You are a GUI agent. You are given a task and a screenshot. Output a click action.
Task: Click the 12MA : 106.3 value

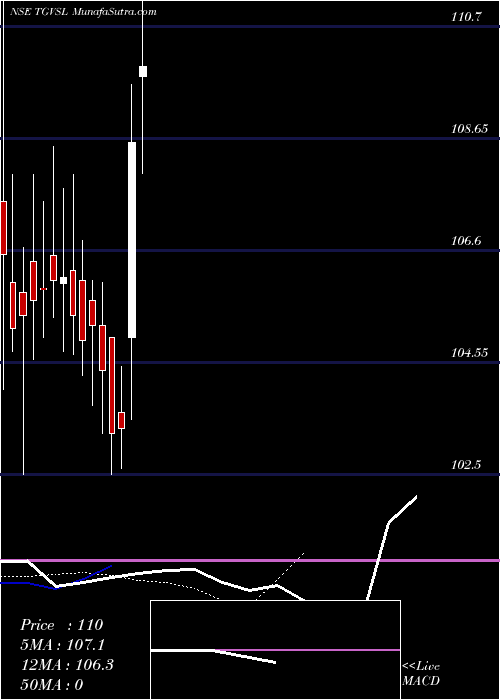click(x=67, y=665)
